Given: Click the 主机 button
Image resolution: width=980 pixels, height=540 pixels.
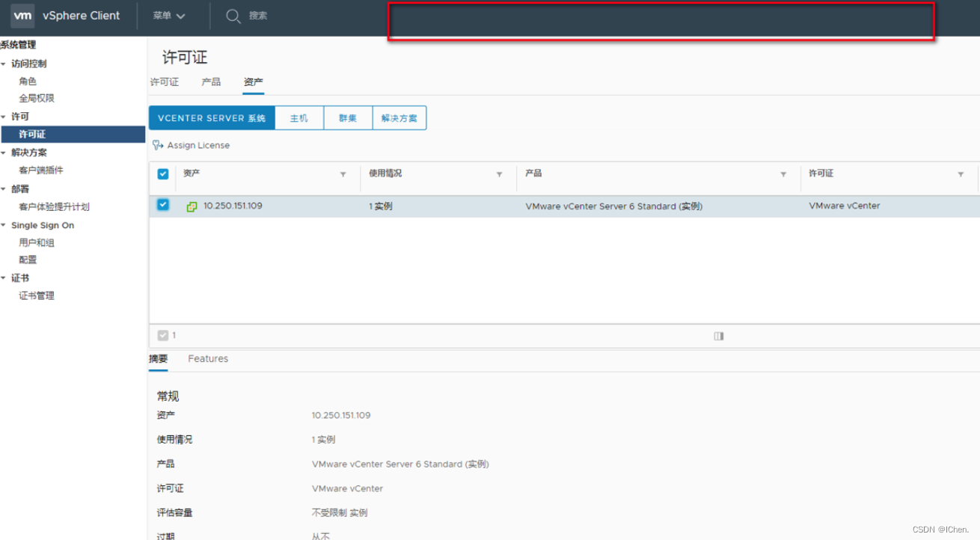Looking at the screenshot, I should point(298,117).
